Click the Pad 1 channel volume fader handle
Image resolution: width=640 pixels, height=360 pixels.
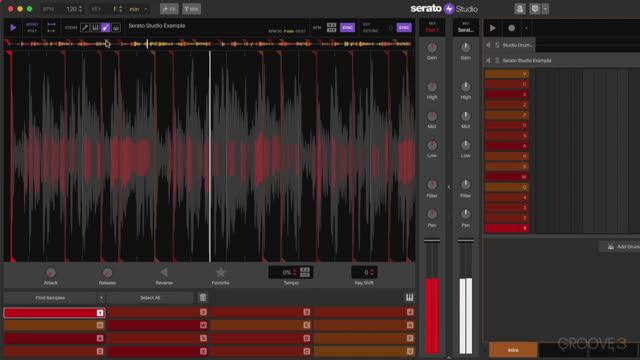coord(432,240)
